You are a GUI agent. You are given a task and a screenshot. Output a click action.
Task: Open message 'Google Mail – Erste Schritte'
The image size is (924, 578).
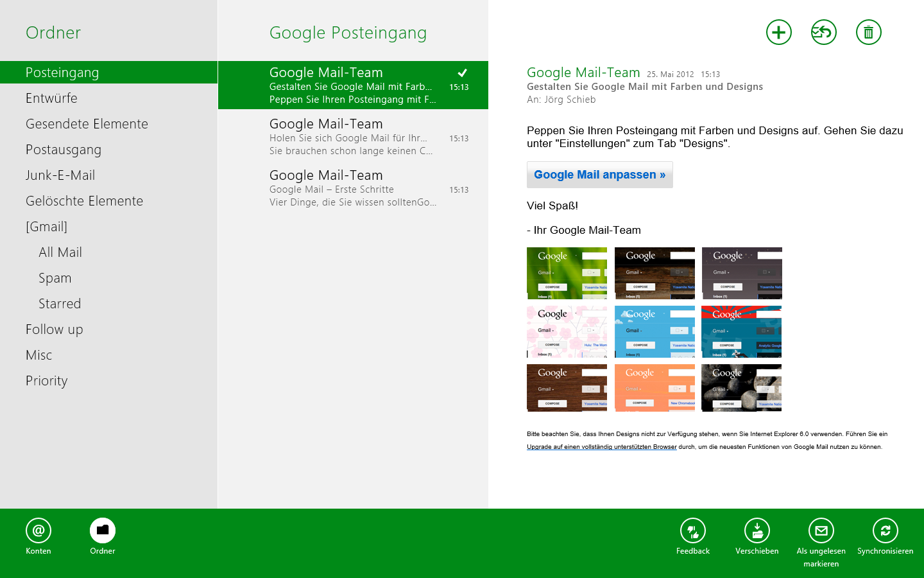coord(353,188)
